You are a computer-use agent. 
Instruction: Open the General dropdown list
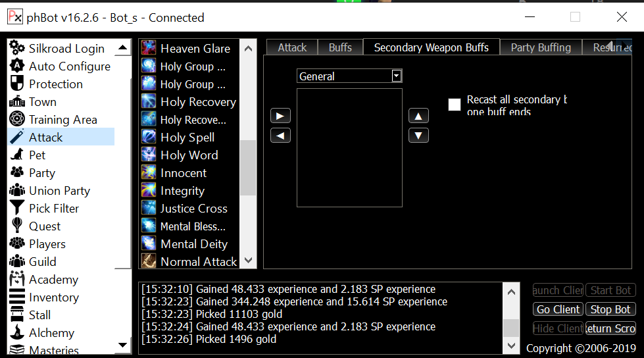click(x=396, y=76)
